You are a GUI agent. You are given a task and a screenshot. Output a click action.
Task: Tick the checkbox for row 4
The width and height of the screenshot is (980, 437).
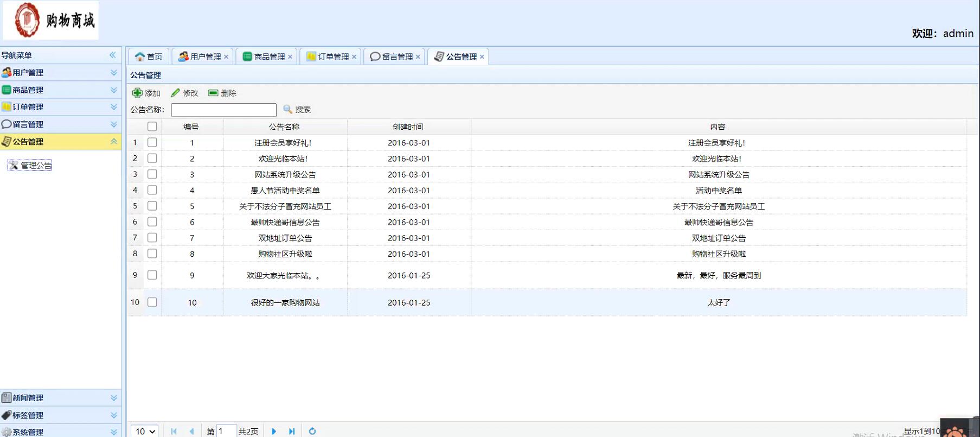point(152,190)
